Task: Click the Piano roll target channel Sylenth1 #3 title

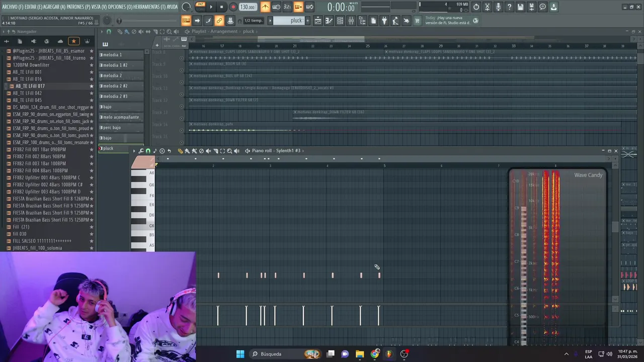Action: click(288, 151)
